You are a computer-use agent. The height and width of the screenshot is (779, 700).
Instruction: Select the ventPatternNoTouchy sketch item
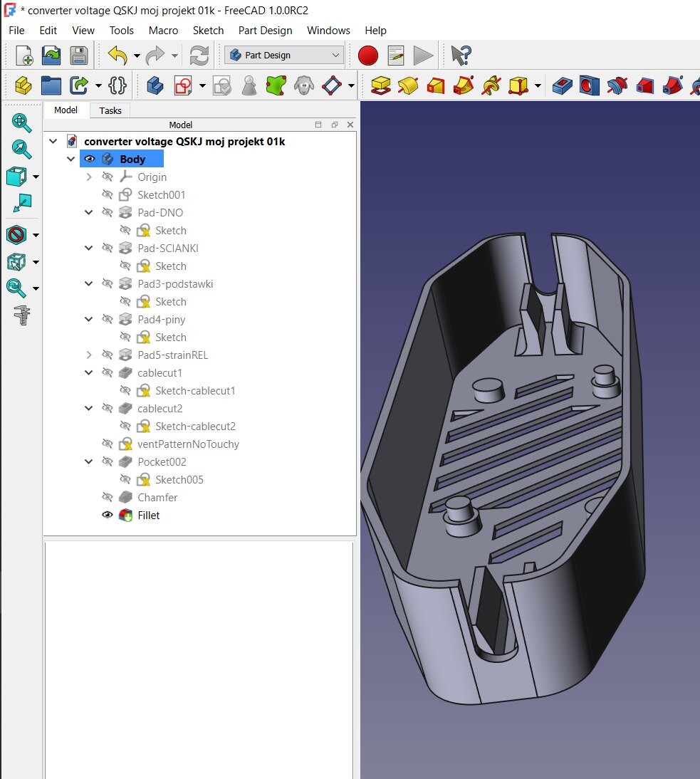pos(188,444)
